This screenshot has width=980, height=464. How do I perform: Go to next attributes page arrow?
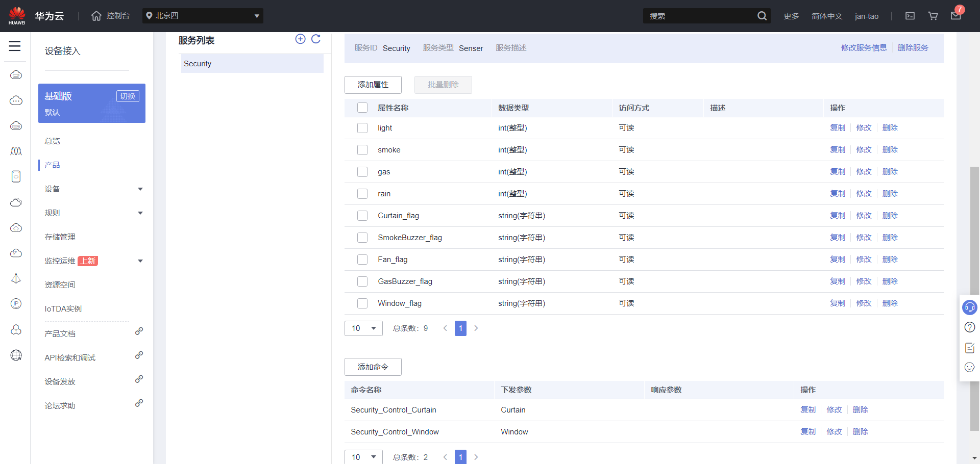(476, 328)
